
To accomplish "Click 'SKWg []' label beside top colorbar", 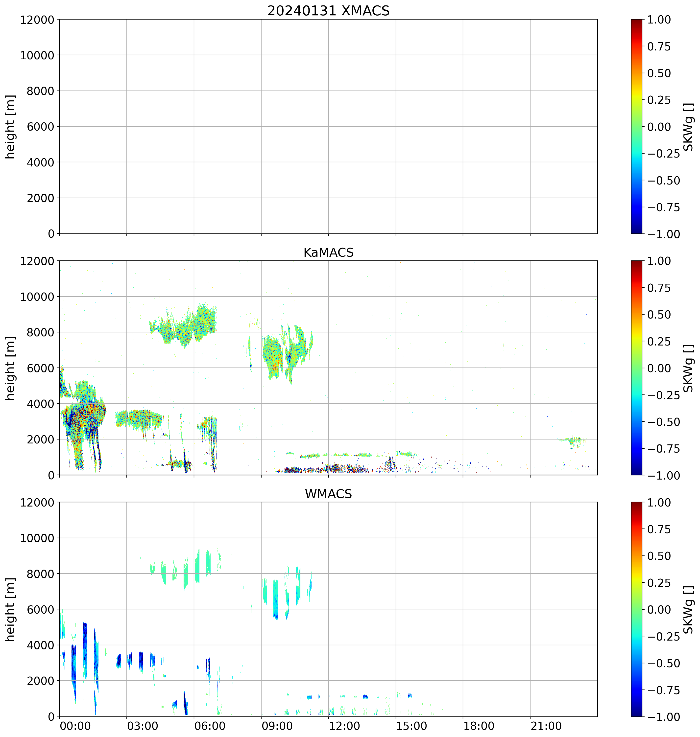I will pos(688,126).
